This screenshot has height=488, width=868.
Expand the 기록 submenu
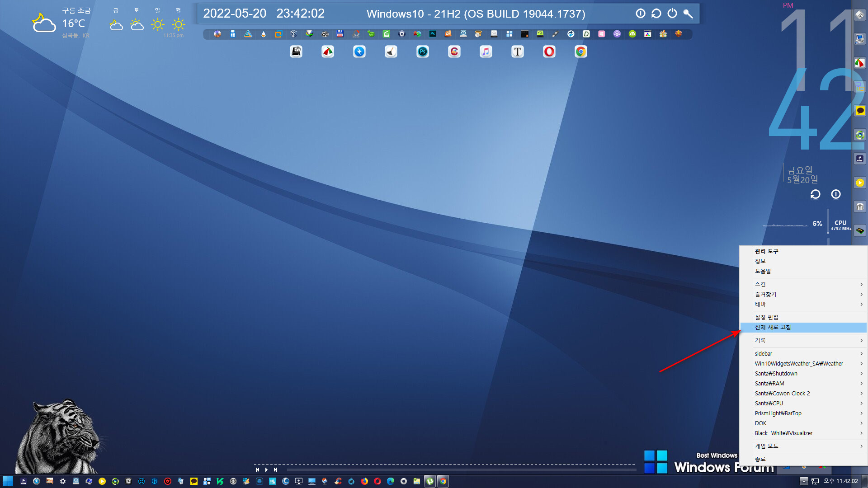click(x=803, y=340)
